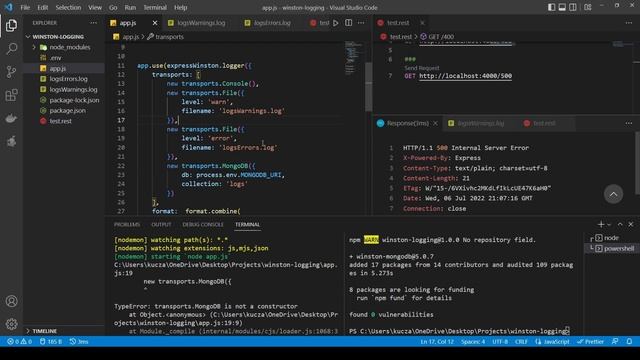
Task: Open the Edit menu
Action: coord(42,7)
